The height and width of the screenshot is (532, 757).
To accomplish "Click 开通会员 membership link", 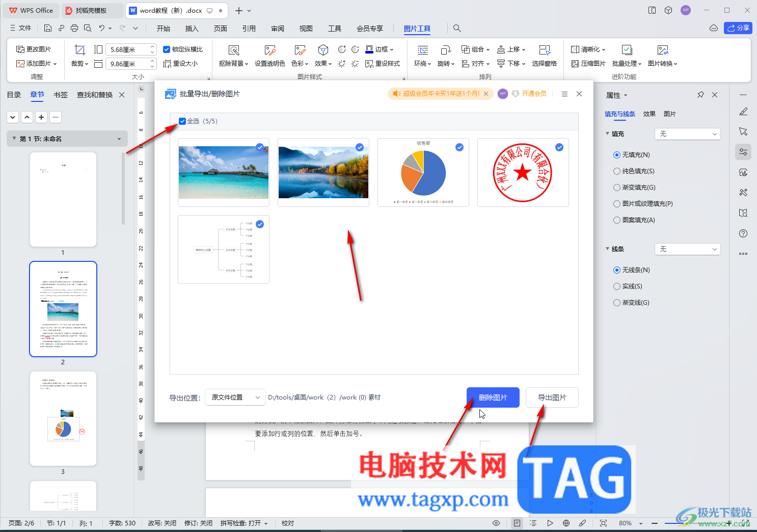I will tap(533, 94).
